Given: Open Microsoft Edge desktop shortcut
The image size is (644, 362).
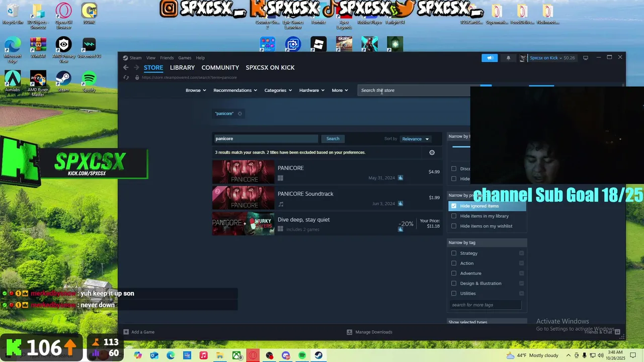Looking at the screenshot, I should tap(13, 50).
